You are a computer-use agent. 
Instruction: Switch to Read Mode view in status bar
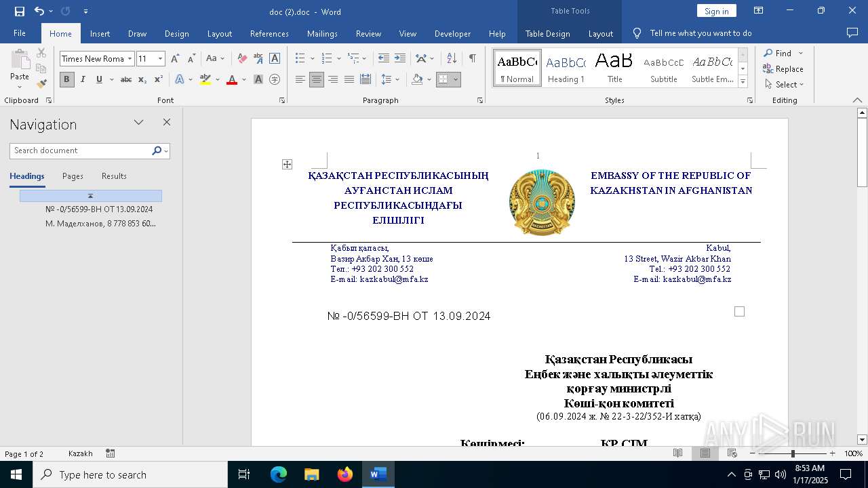coord(678,453)
